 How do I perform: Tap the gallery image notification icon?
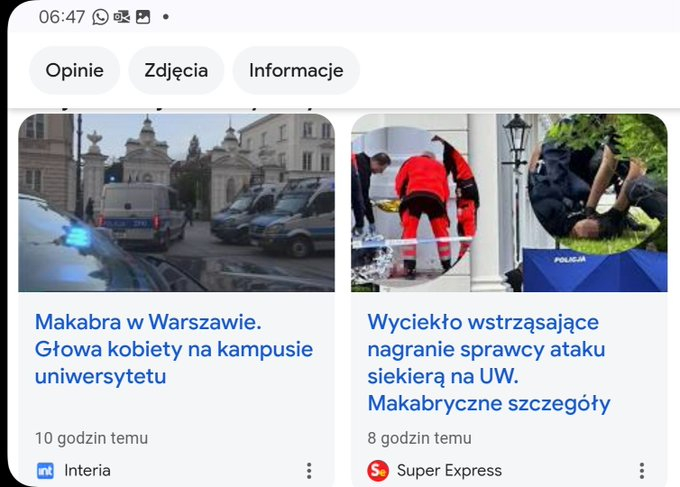click(143, 17)
